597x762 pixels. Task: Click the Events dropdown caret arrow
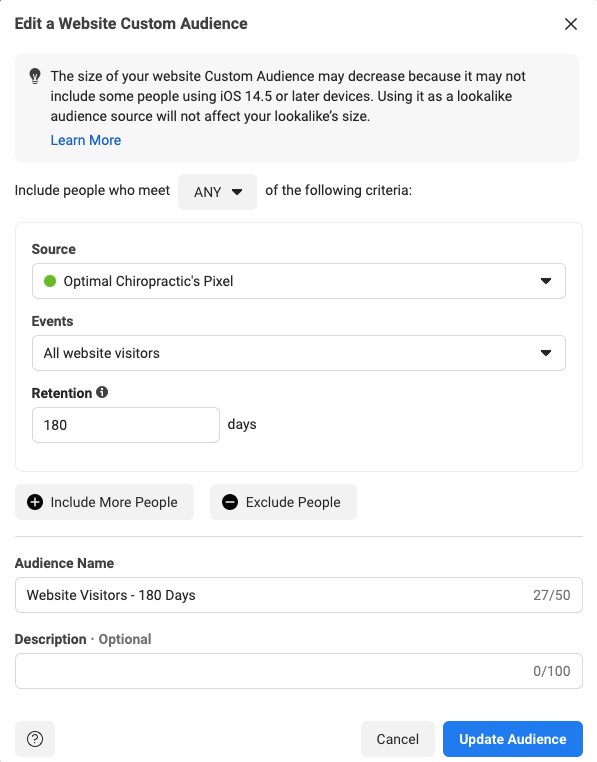click(x=546, y=353)
